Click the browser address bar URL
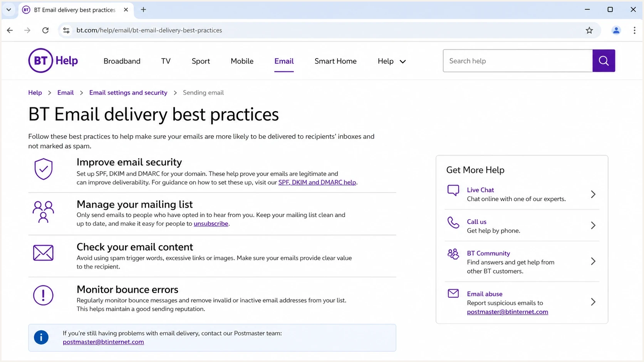The image size is (644, 362). [149, 30]
